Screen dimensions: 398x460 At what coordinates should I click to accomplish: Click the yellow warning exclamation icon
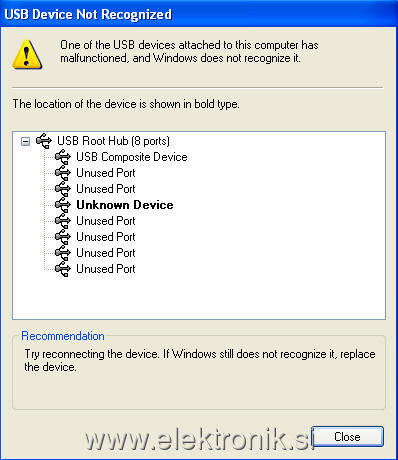click(27, 54)
